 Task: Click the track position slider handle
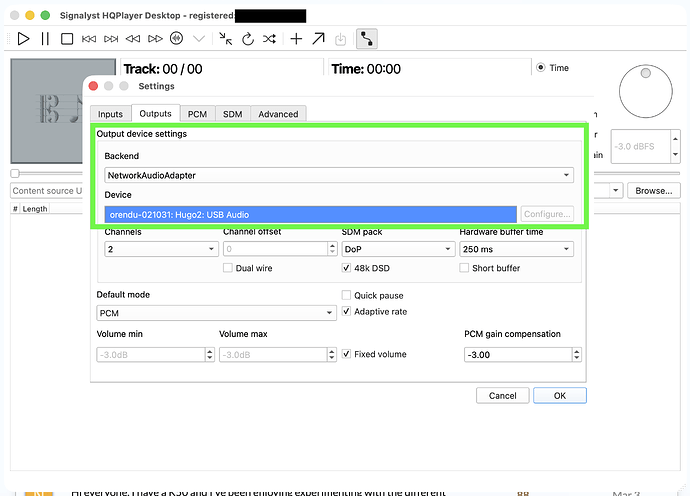[x=15, y=173]
